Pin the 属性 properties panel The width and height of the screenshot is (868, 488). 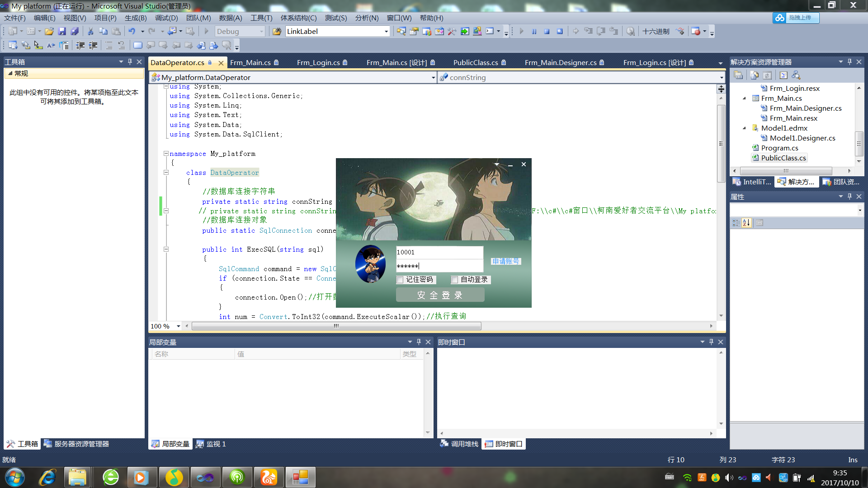tap(849, 197)
